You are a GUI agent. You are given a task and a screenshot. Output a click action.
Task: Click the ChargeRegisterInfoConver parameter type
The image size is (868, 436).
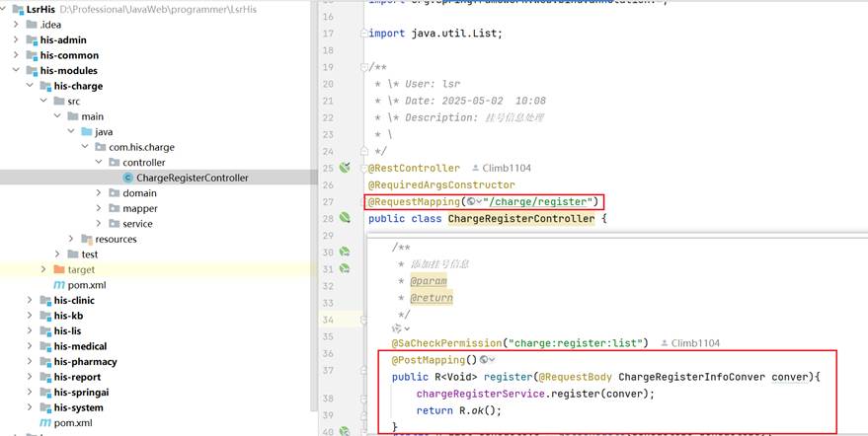(692, 377)
